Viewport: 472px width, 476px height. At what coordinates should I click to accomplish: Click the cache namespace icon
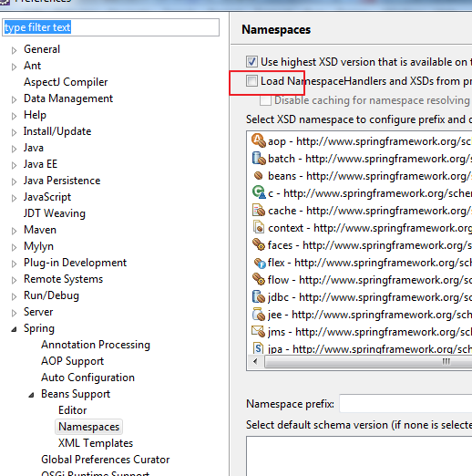pos(259,211)
